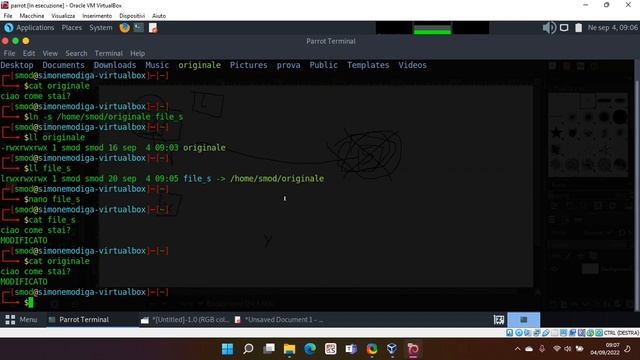This screenshot has height=360, width=640.
Task: Open the terminal launcher in the top panel
Action: coord(139,28)
